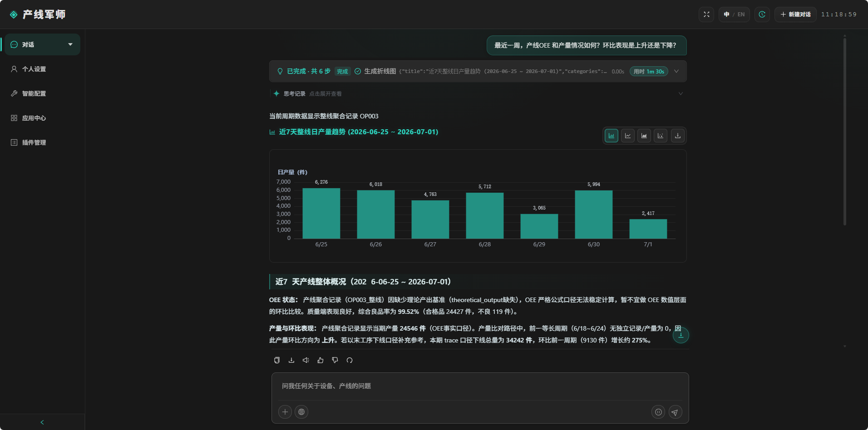Viewport: 868px width, 430px height.
Task: Switch chart to line chart view
Action: pos(628,136)
